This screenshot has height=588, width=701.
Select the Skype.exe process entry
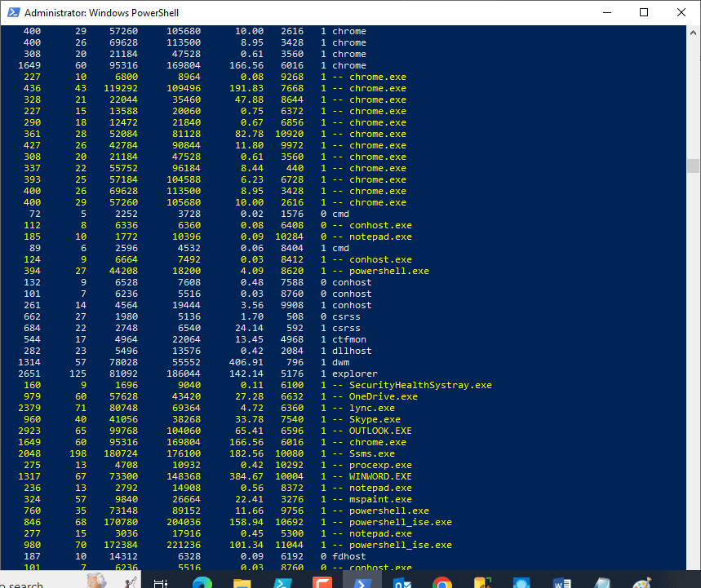coord(375,419)
